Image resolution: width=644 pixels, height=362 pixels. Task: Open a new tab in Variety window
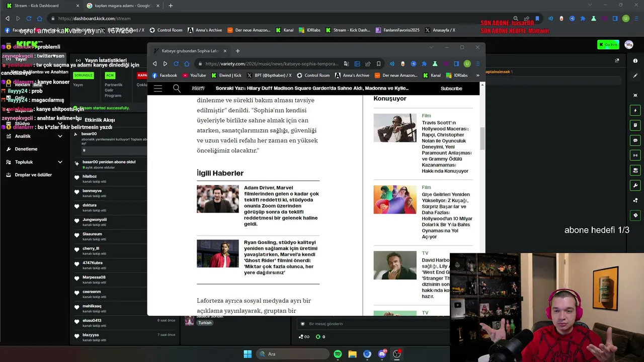point(238,51)
